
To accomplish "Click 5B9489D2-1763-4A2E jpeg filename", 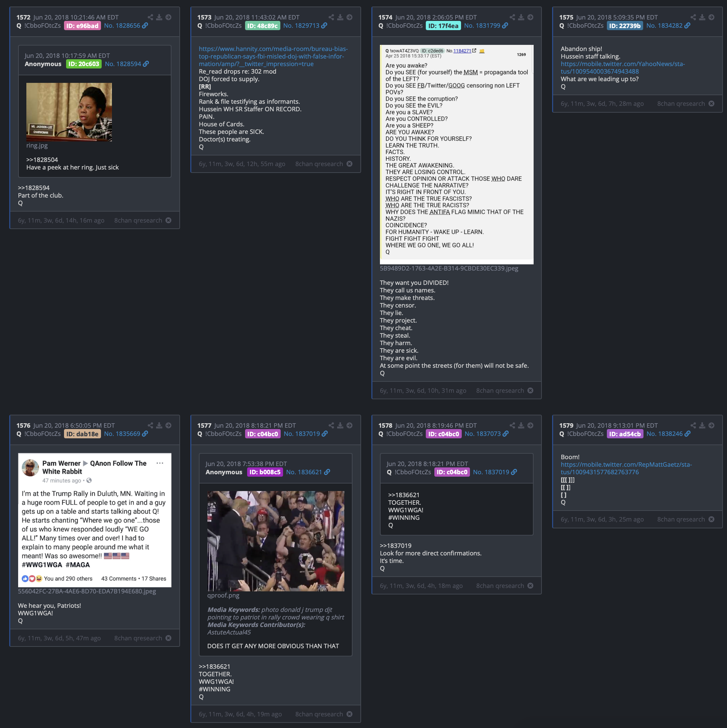I will [x=449, y=268].
